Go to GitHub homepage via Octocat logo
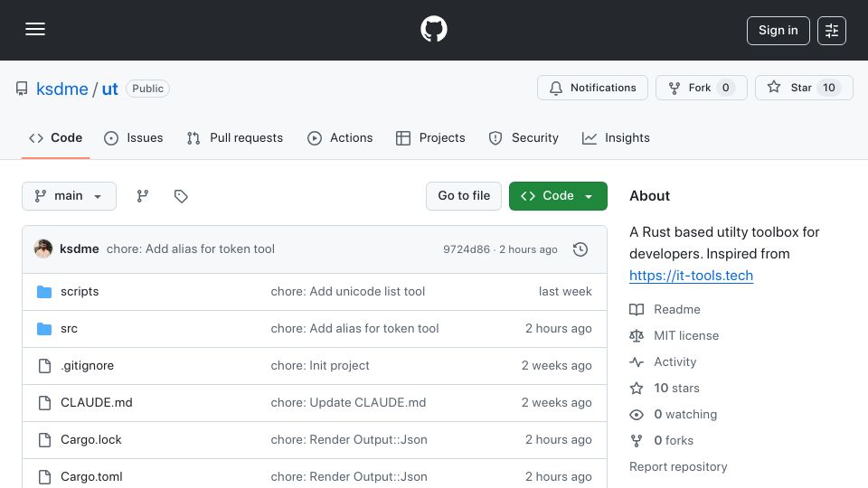 (x=433, y=29)
